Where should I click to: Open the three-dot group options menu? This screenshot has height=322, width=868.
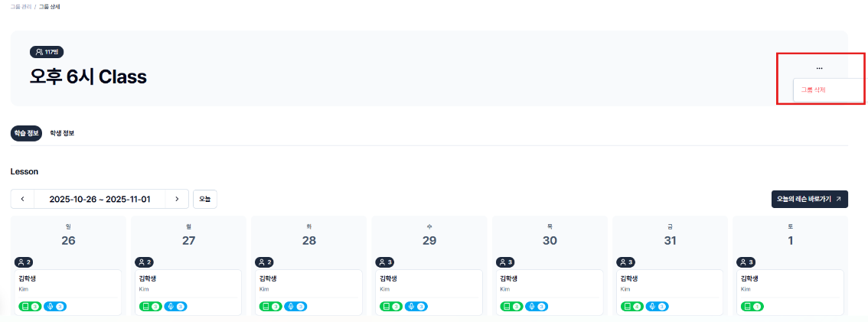point(819,68)
